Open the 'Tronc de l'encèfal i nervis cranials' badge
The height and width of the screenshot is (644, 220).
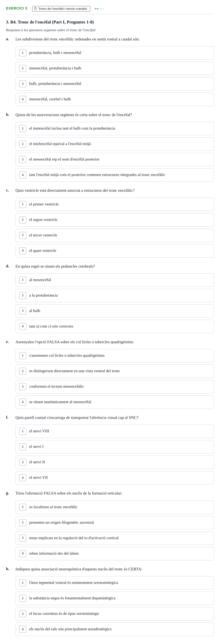pyautogui.click(x=61, y=9)
